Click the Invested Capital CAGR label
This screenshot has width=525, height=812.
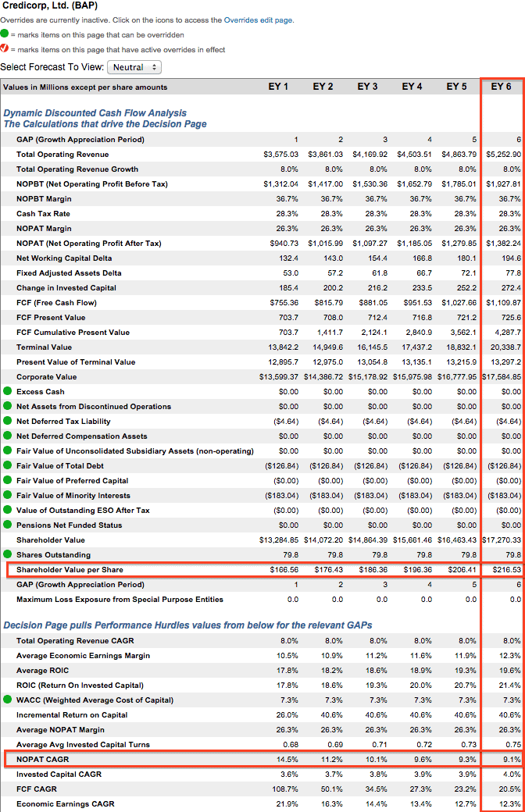tap(59, 775)
